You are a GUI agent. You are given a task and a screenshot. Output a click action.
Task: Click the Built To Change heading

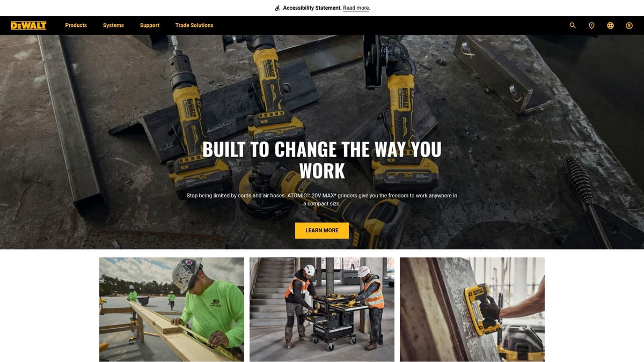point(322,160)
